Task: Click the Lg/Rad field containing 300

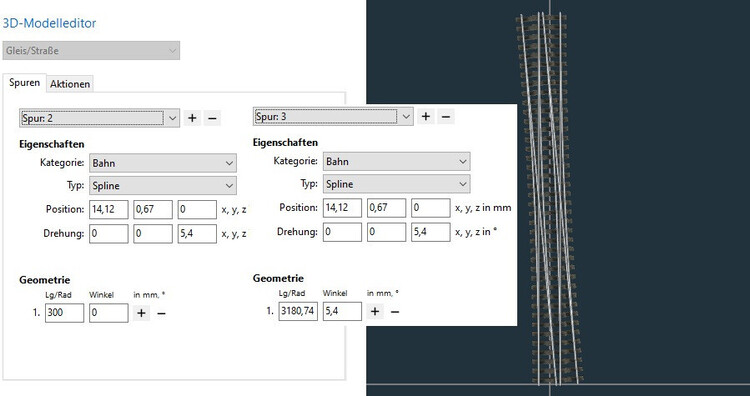Action: tap(65, 313)
